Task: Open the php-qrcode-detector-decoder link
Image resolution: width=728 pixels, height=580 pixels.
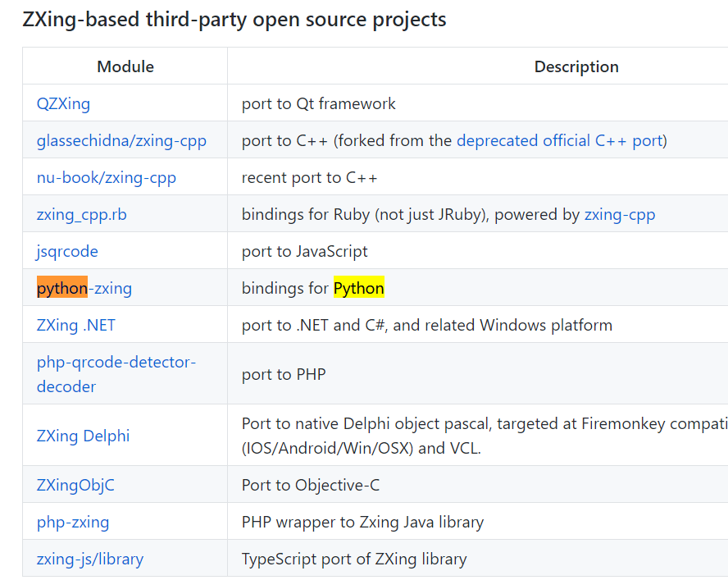Action: [116, 362]
